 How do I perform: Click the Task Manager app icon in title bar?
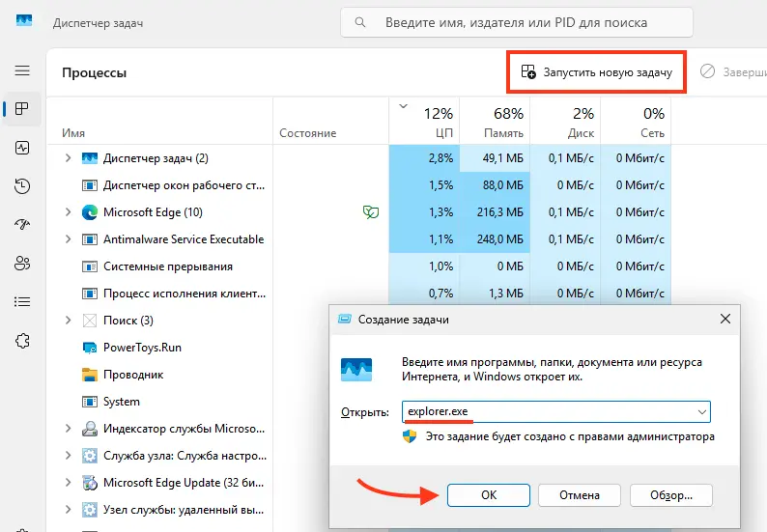(24, 20)
